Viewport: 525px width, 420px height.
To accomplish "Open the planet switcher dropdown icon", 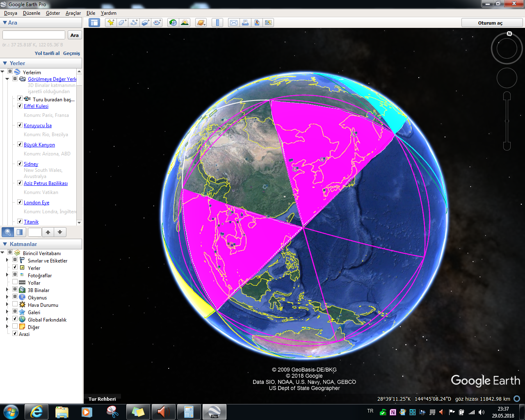I will (201, 23).
